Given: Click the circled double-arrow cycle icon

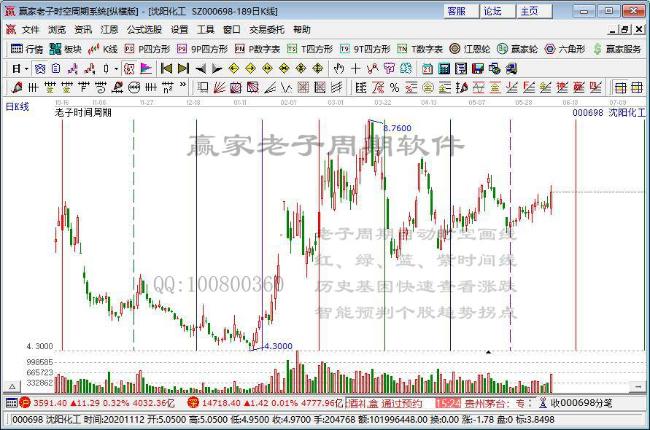Looking at the screenshot, I should click(134, 87).
